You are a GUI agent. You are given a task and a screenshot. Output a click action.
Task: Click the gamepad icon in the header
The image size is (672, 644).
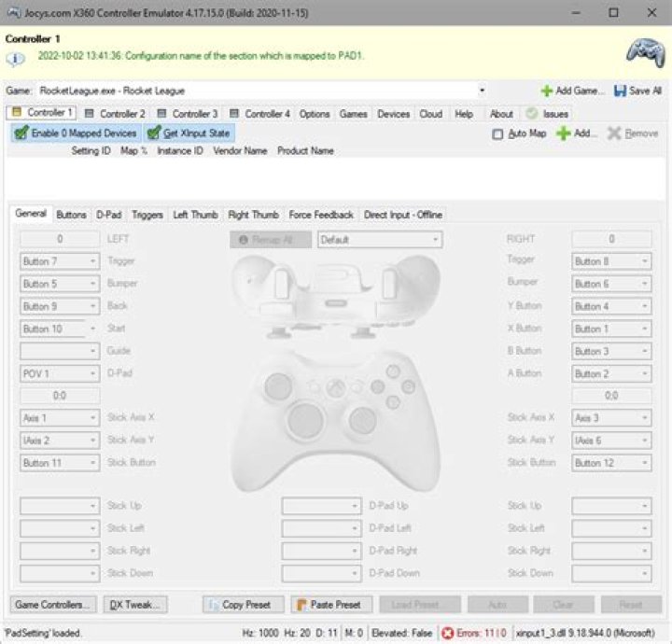coord(644,49)
